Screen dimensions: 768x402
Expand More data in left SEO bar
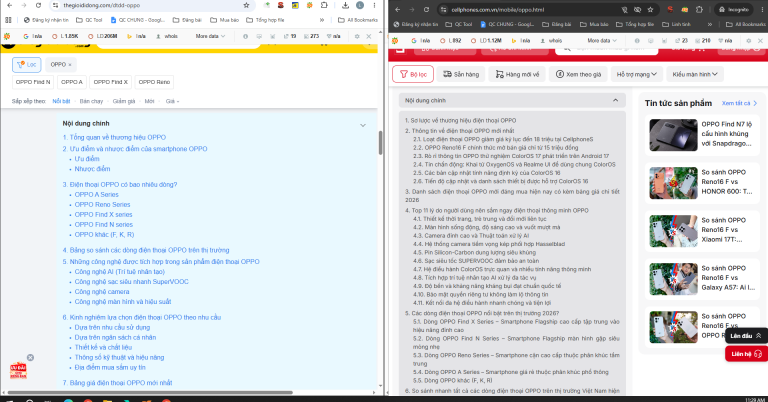tap(210, 36)
